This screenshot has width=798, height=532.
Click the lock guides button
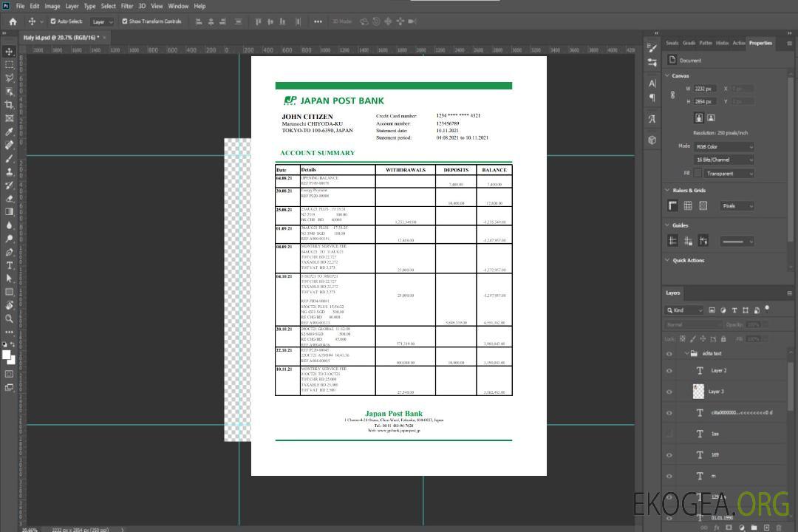(688, 242)
